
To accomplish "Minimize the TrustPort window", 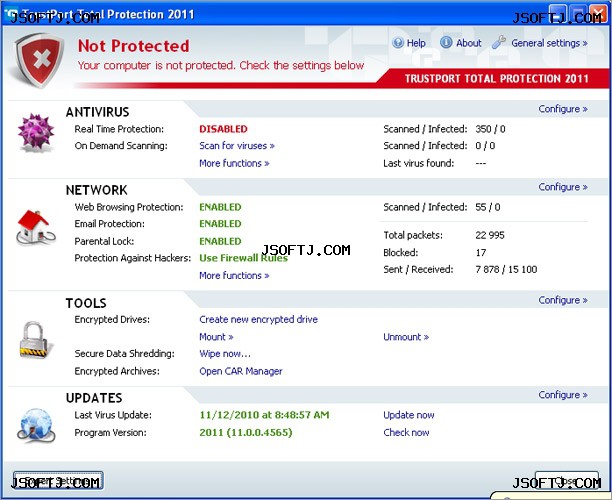I will coord(558,14).
